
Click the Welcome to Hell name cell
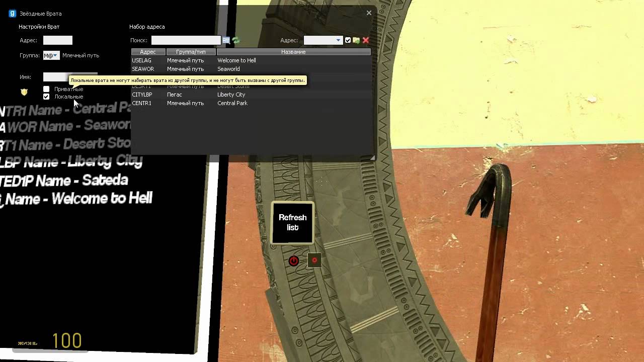tap(236, 60)
